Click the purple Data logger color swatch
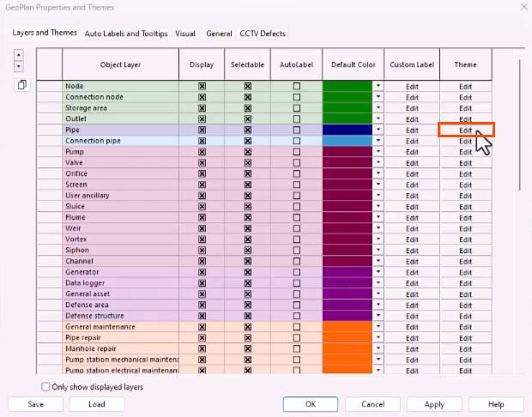This screenshot has width=532, height=417. pyautogui.click(x=348, y=283)
